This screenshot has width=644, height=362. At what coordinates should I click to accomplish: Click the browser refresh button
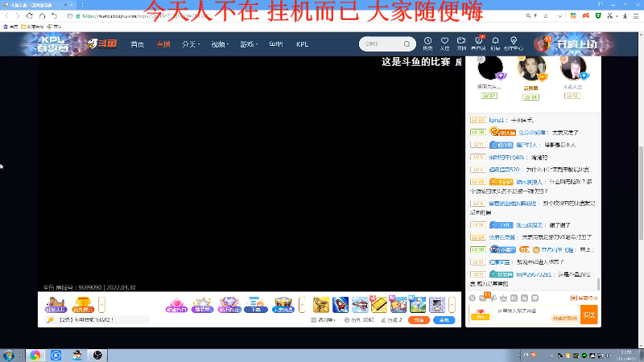click(x=30, y=16)
